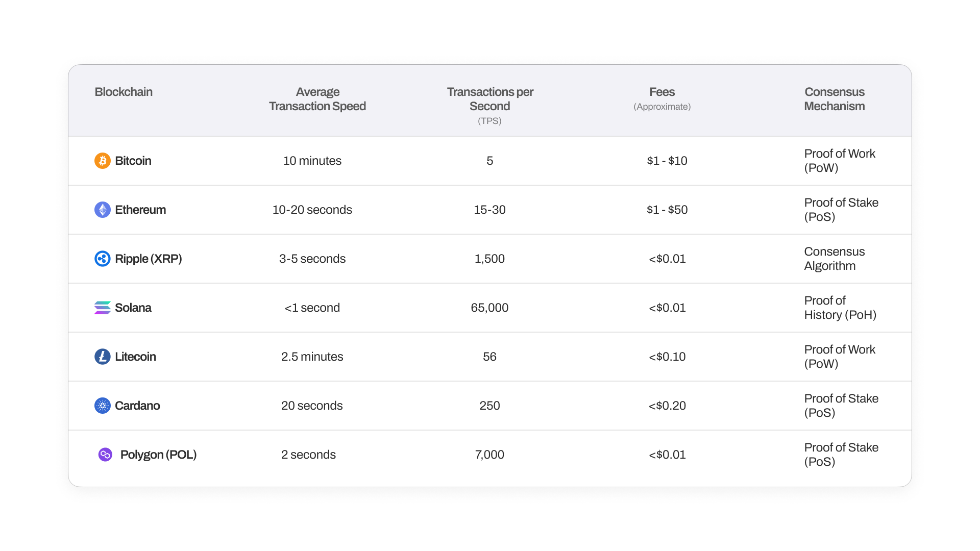Select the Ripple (XRP) name text
Screen dimensions: 980x551
tap(149, 259)
